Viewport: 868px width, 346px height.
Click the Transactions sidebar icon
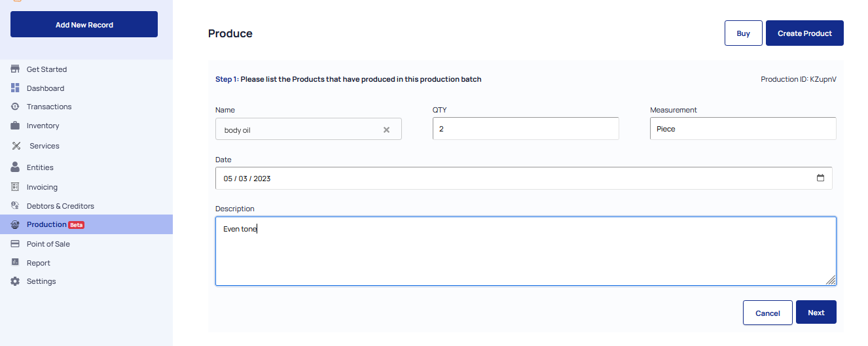15,107
